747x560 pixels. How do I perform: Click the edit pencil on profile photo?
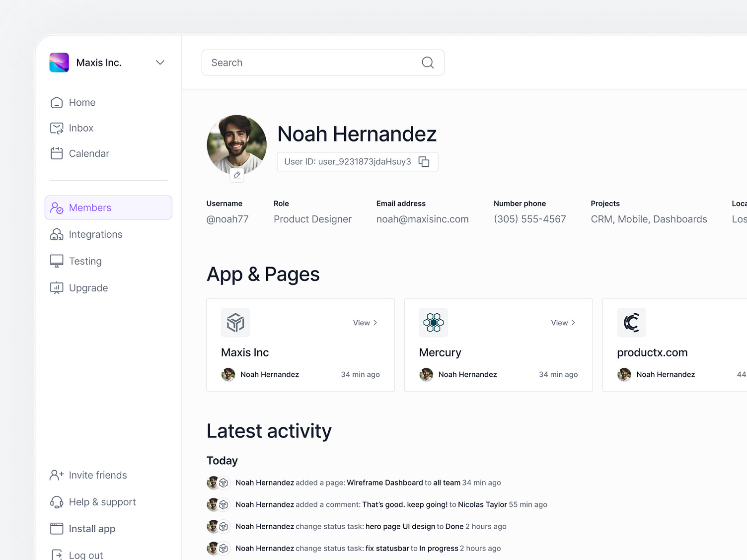point(237,175)
